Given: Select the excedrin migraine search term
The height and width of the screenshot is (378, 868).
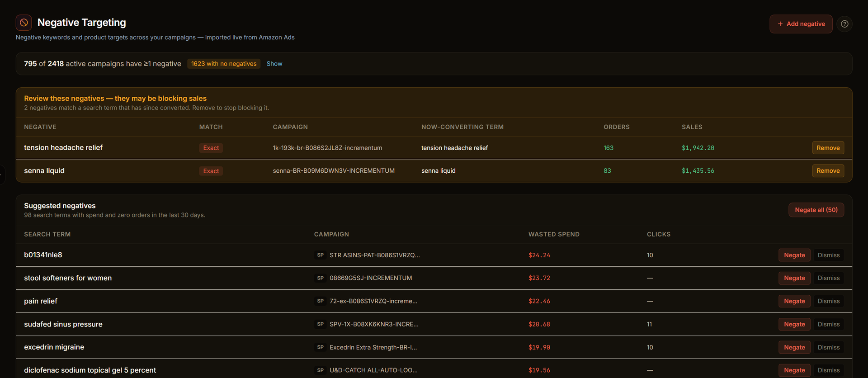Looking at the screenshot, I should click(x=54, y=347).
